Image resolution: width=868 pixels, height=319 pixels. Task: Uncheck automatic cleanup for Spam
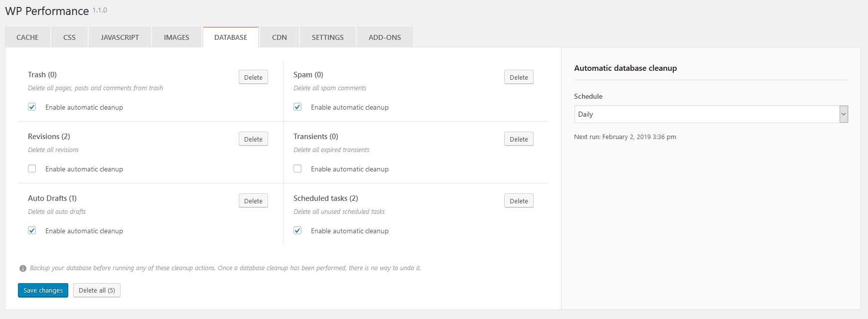click(297, 107)
